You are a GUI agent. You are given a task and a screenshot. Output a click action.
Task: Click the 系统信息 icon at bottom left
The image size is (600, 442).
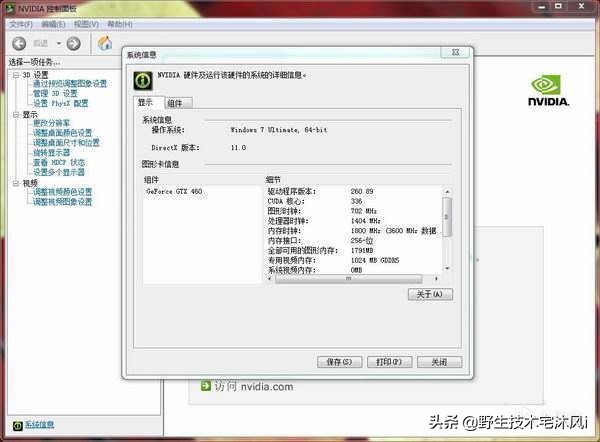pyautogui.click(x=19, y=426)
